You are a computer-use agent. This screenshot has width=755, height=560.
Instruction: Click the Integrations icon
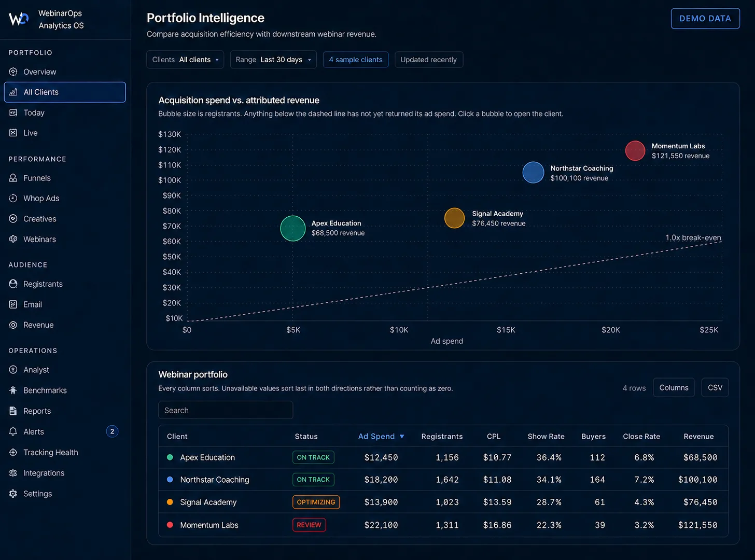(x=13, y=473)
